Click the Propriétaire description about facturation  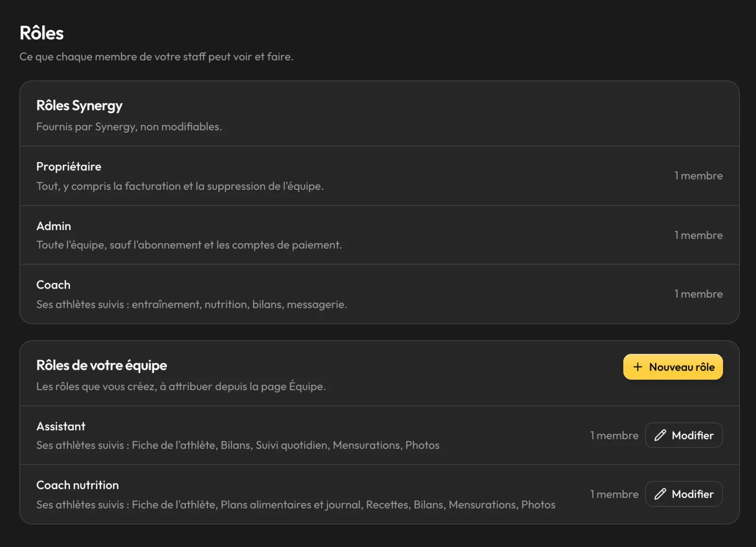(180, 187)
